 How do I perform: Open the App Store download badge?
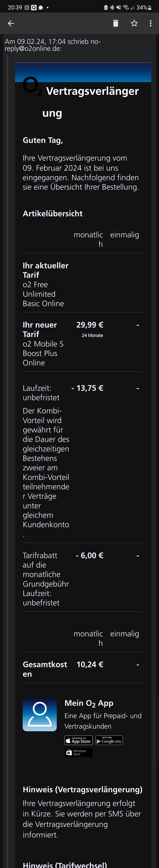(x=79, y=740)
